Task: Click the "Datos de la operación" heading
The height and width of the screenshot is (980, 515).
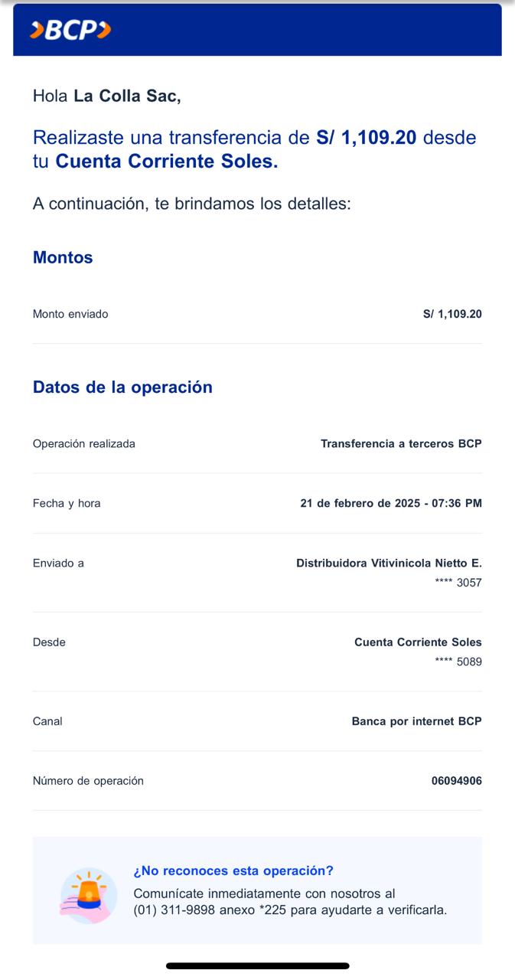Action: click(x=122, y=387)
